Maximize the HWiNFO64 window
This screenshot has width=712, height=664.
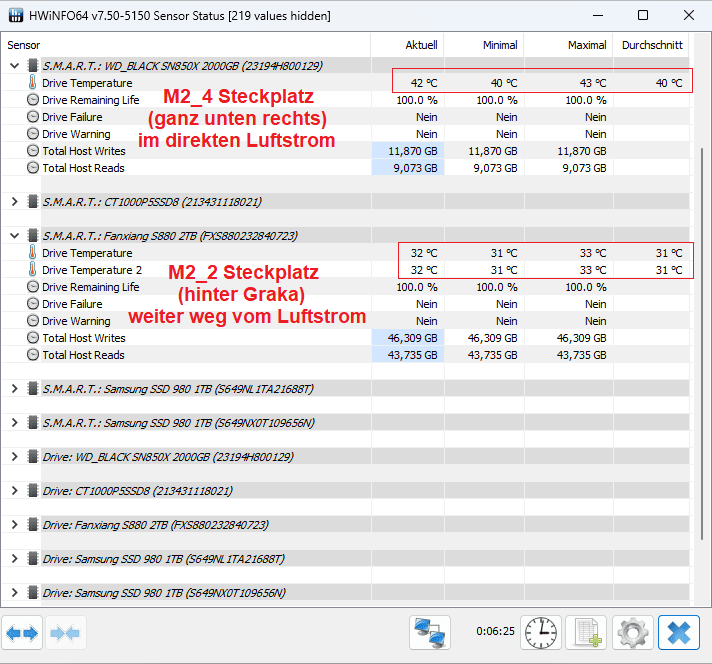click(x=643, y=15)
